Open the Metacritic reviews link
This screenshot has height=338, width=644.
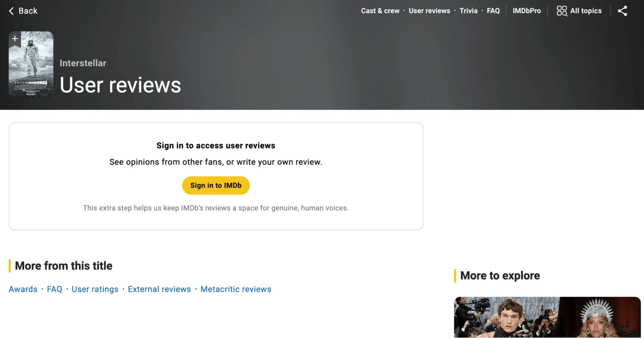[x=236, y=289]
